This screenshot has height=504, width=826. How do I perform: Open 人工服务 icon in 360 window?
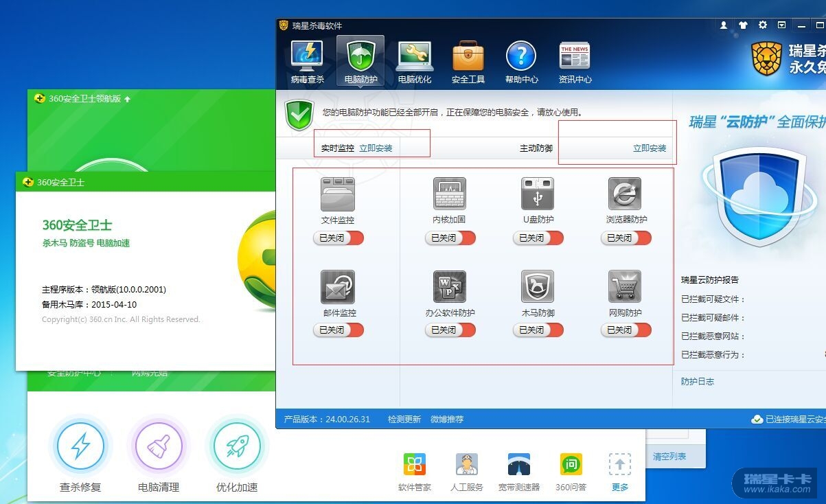point(467,464)
